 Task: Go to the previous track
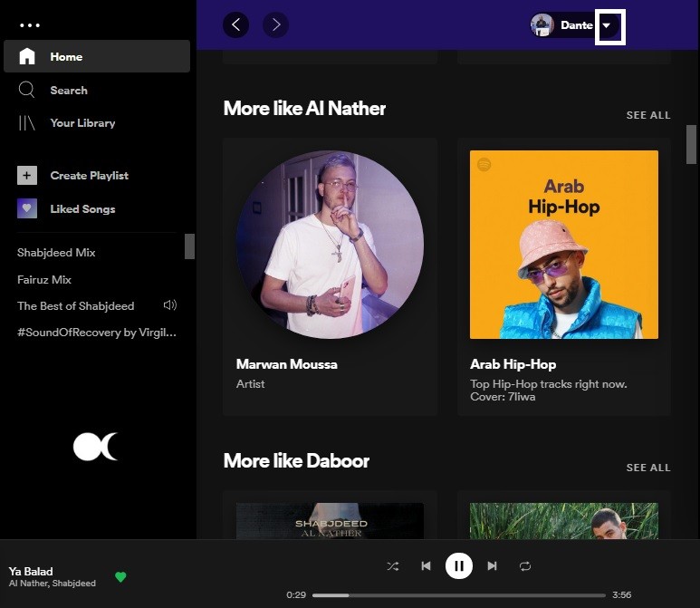point(426,566)
